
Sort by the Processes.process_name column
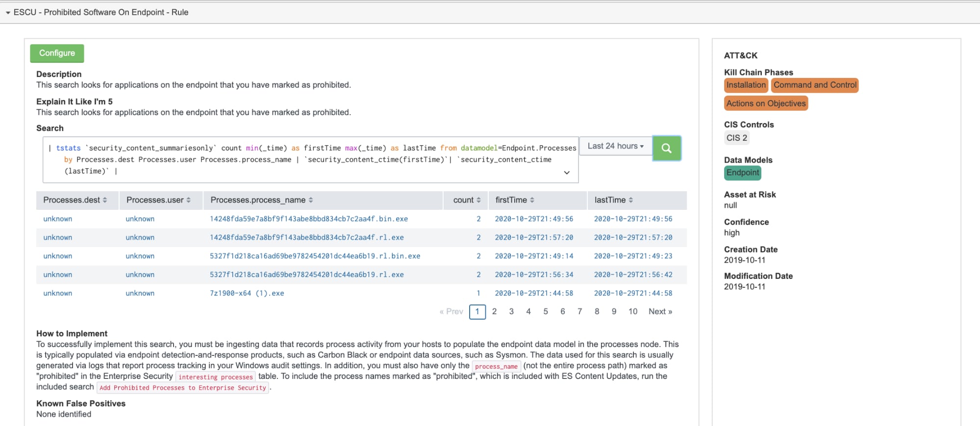[323, 200]
